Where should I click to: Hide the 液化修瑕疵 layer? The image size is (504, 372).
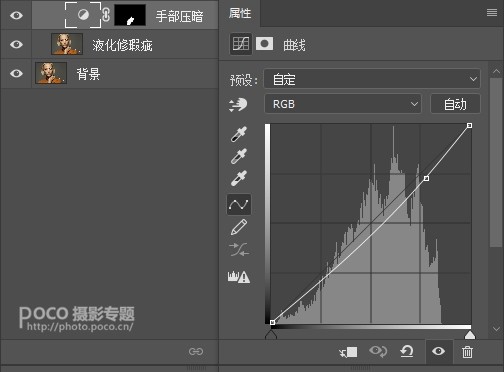[x=16, y=44]
